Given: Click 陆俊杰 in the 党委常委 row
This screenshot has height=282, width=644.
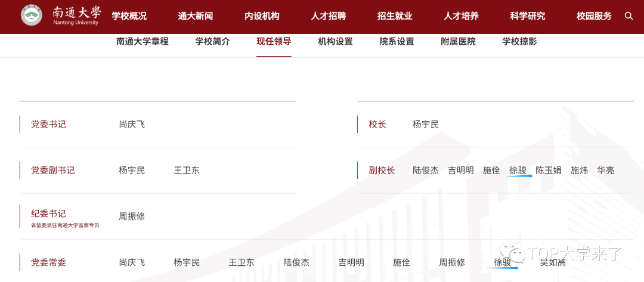Looking at the screenshot, I should (x=296, y=262).
